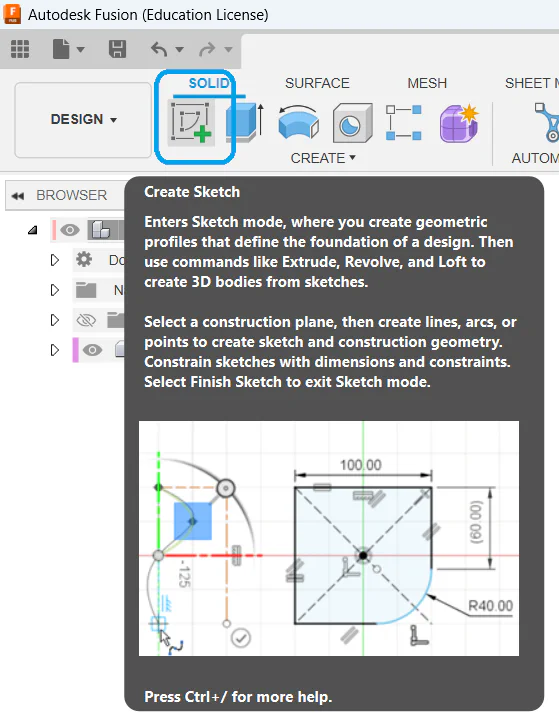Collapse the BROWSER panel arrows
Image resolution: width=559 pixels, height=721 pixels.
[x=18, y=196]
